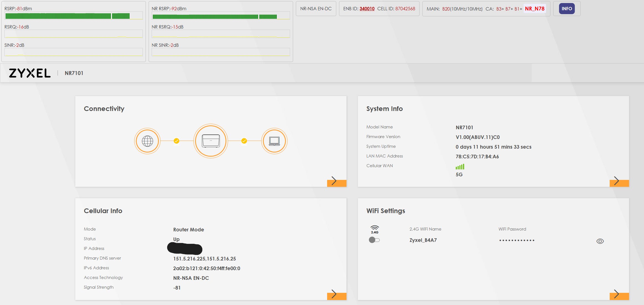
Task: Open the ENB ID 340010 link
Action: (367, 9)
